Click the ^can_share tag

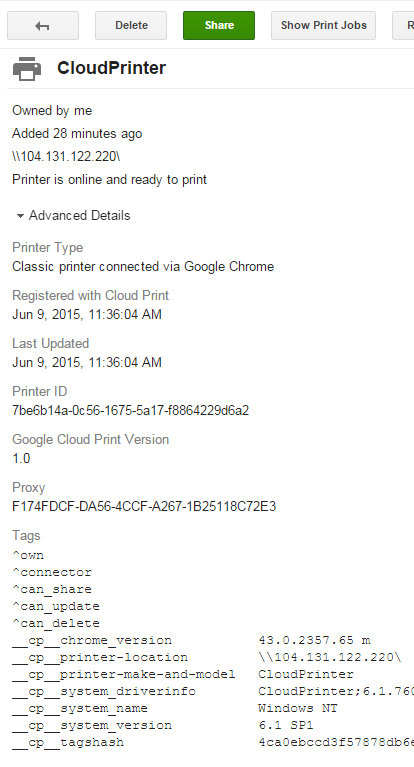[x=52, y=589]
